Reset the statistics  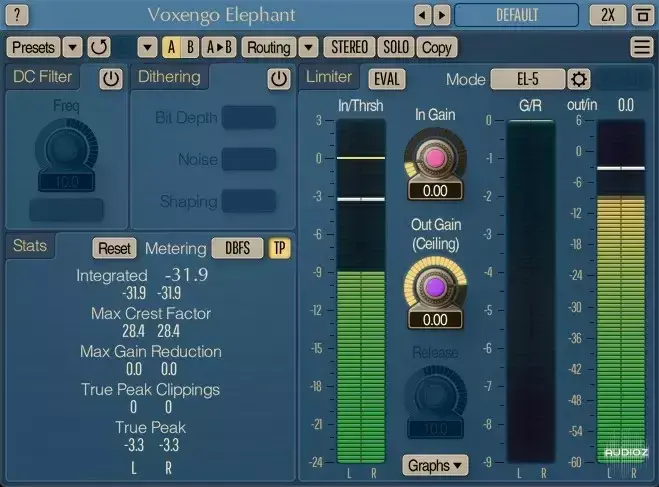coord(114,248)
